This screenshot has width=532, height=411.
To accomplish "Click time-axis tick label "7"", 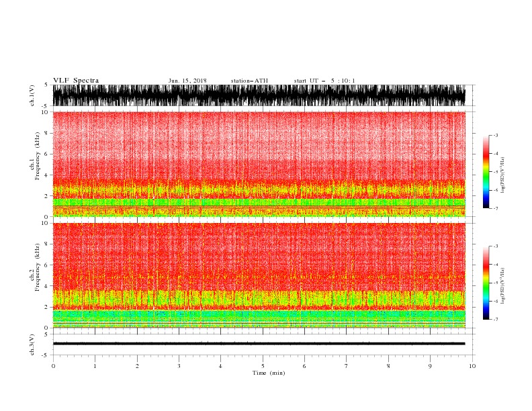I will [x=347, y=366].
